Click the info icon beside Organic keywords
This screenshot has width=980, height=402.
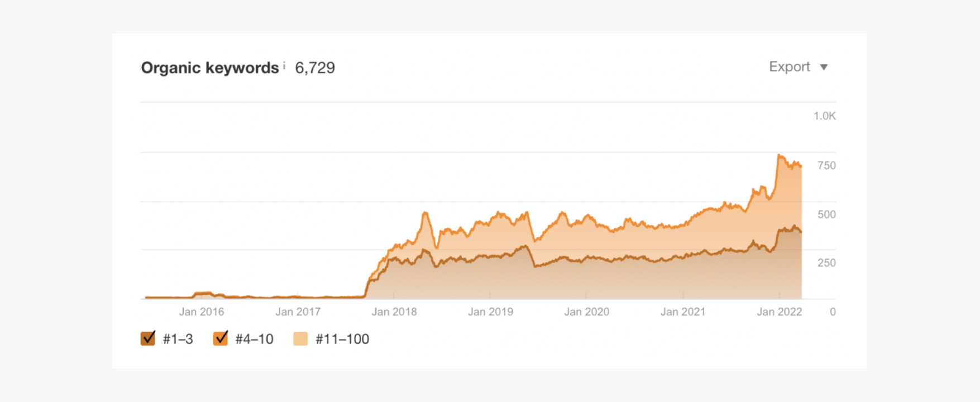pyautogui.click(x=284, y=65)
